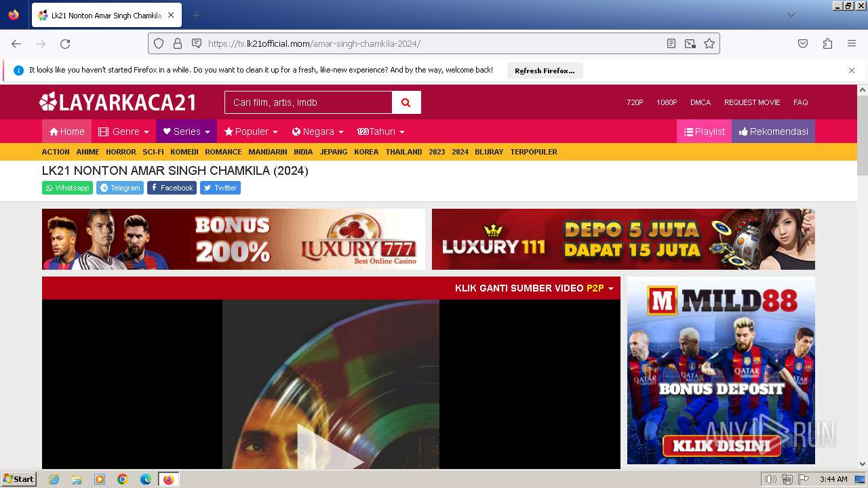The width and height of the screenshot is (868, 488).
Task: List all tabs via the chevron button
Action: [x=791, y=15]
